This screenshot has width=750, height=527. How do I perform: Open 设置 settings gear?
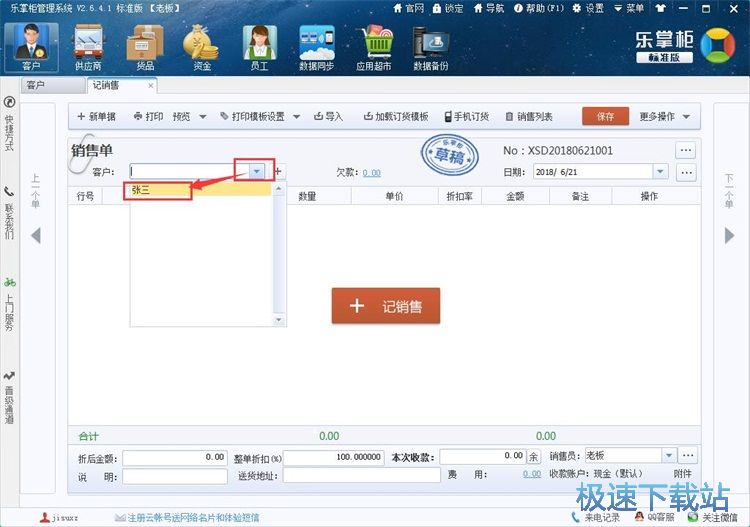tap(588, 8)
